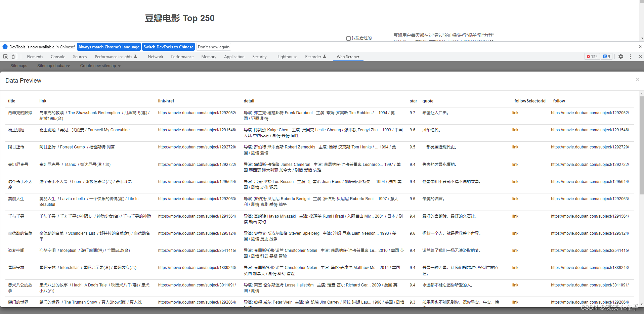Screen dimensions: 644x314
Task: Check the 我没看过的 checkbox
Action: pyautogui.click(x=348, y=38)
